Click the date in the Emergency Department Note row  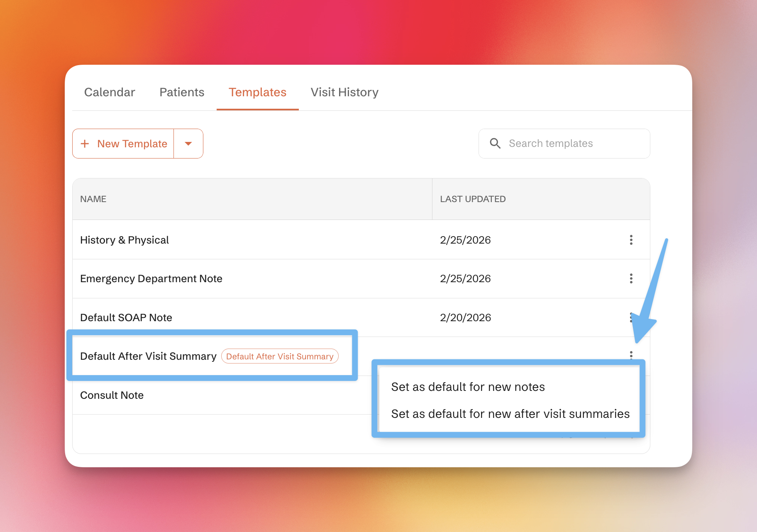pyautogui.click(x=465, y=278)
